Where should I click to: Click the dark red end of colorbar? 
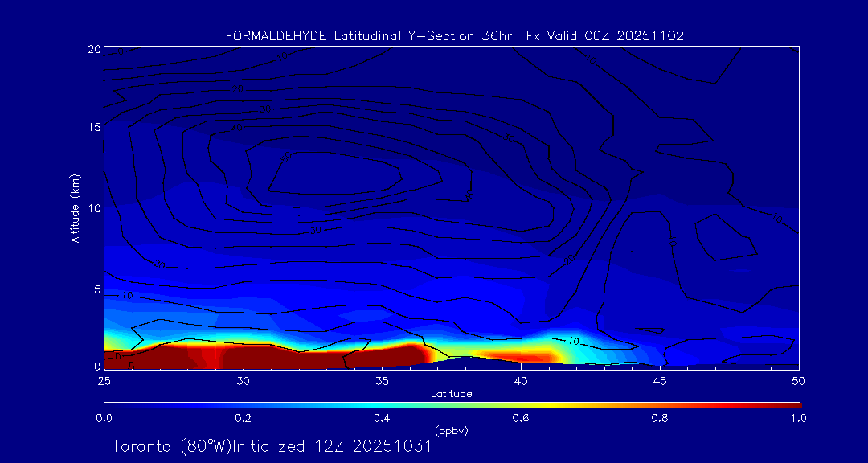tap(792, 404)
